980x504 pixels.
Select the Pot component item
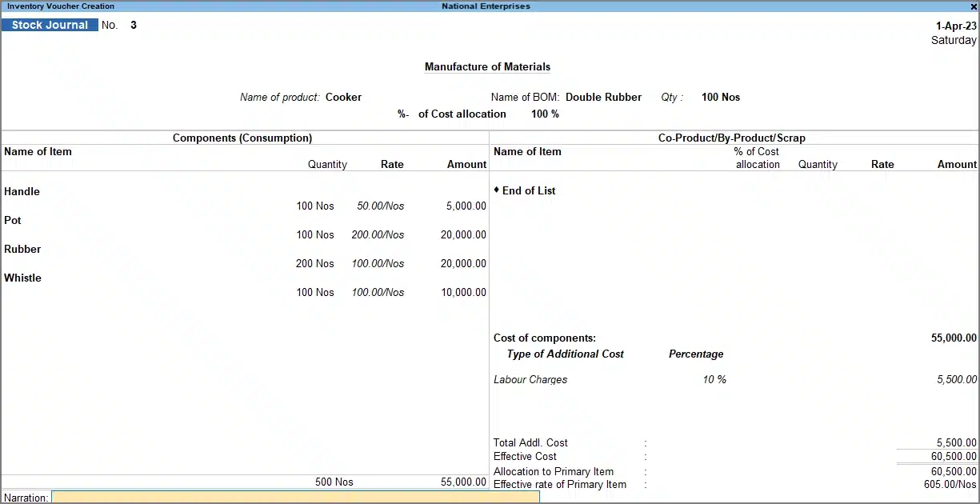point(13,220)
